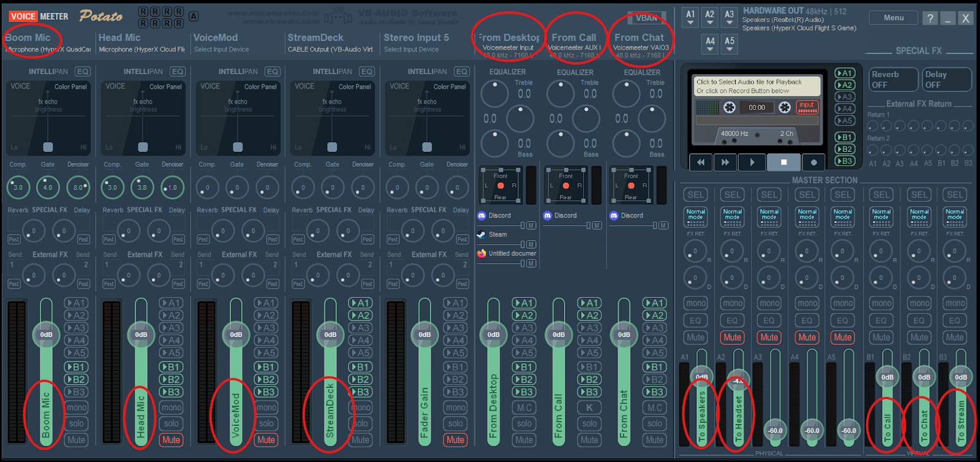This screenshot has height=462, width=980.
Task: Click the From Desktop virtual input label
Action: pos(508,38)
